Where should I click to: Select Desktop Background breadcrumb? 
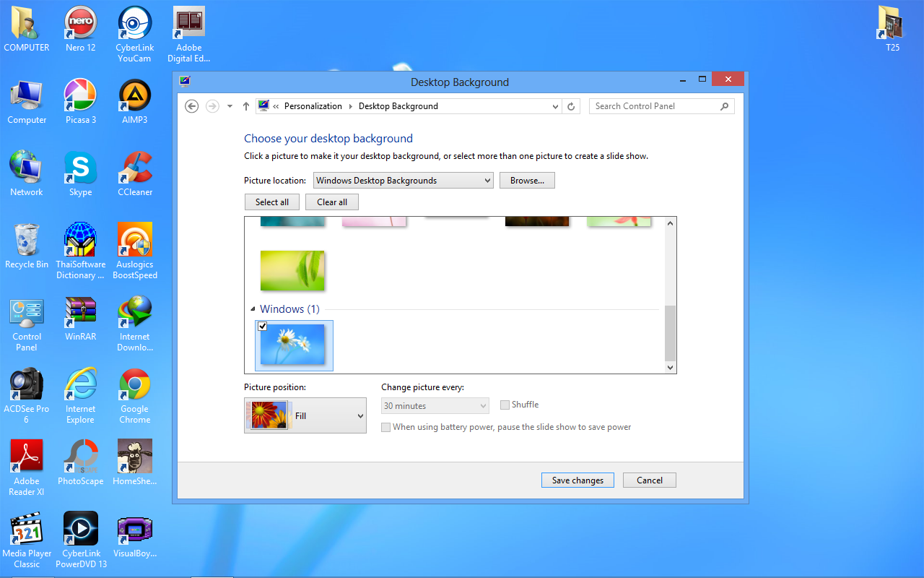coord(398,106)
